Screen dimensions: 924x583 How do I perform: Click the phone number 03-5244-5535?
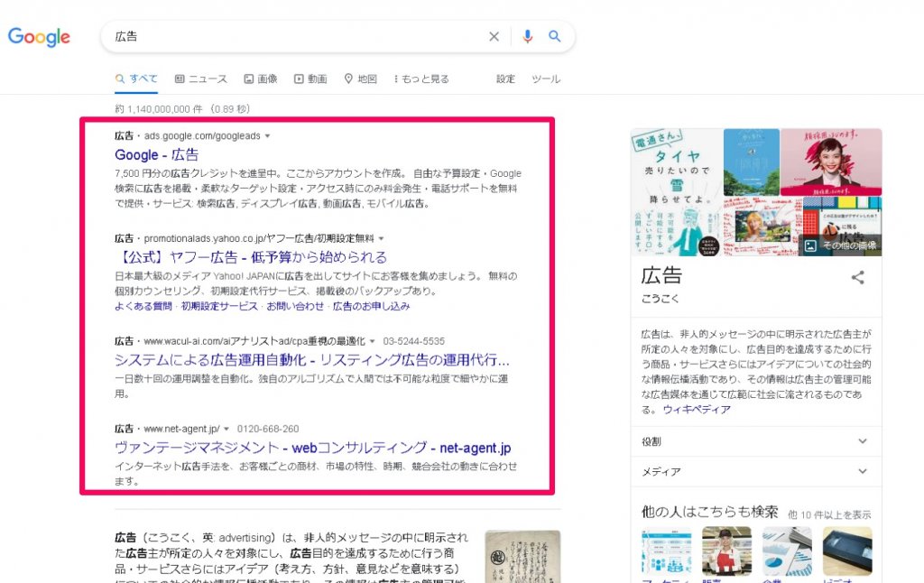413,341
